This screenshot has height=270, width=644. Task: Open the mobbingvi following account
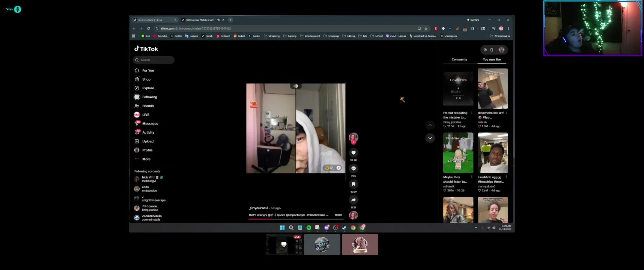pos(149,179)
